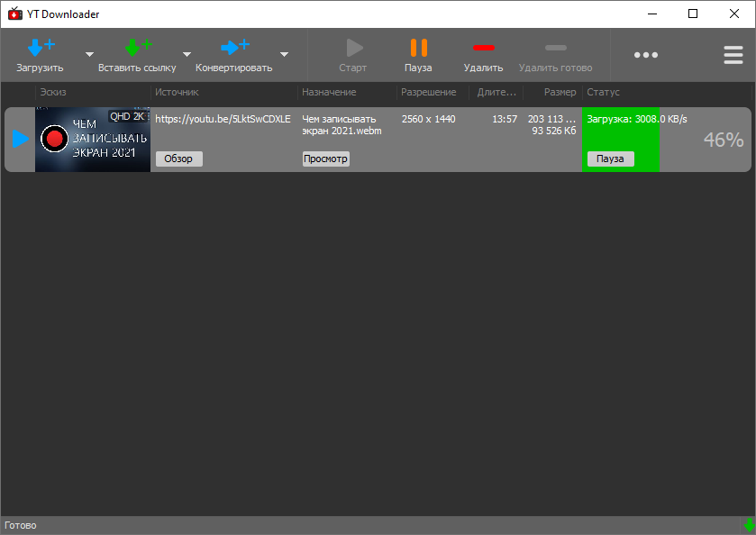Image resolution: width=756 pixels, height=535 pixels.
Task: Click the green arrow in status bar
Action: tap(749, 525)
